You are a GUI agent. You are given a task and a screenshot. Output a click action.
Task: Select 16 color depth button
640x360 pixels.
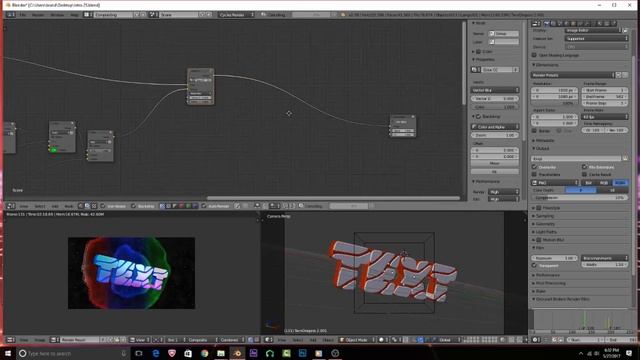pos(613,190)
